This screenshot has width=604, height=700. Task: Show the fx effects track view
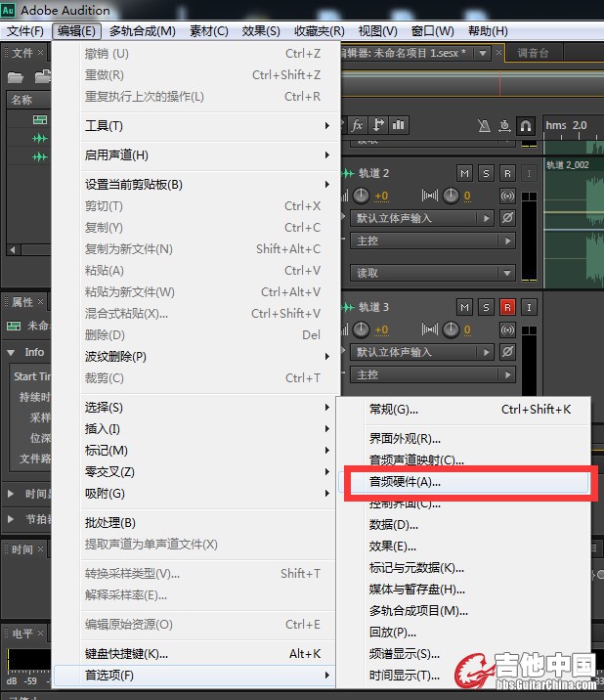[x=357, y=125]
